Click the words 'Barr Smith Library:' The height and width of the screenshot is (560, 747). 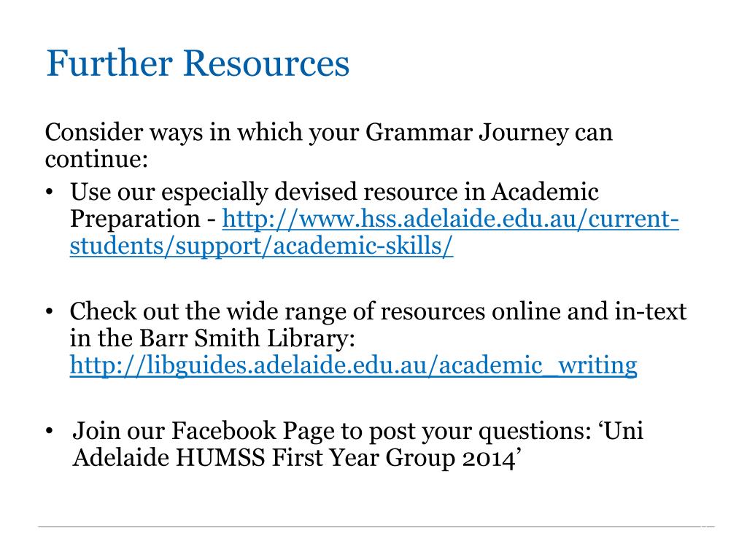coord(247,338)
